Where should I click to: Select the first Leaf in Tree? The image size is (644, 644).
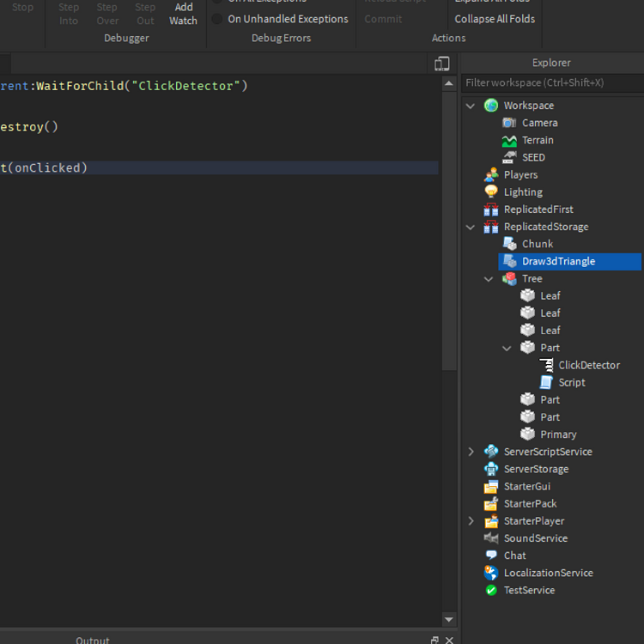click(550, 295)
